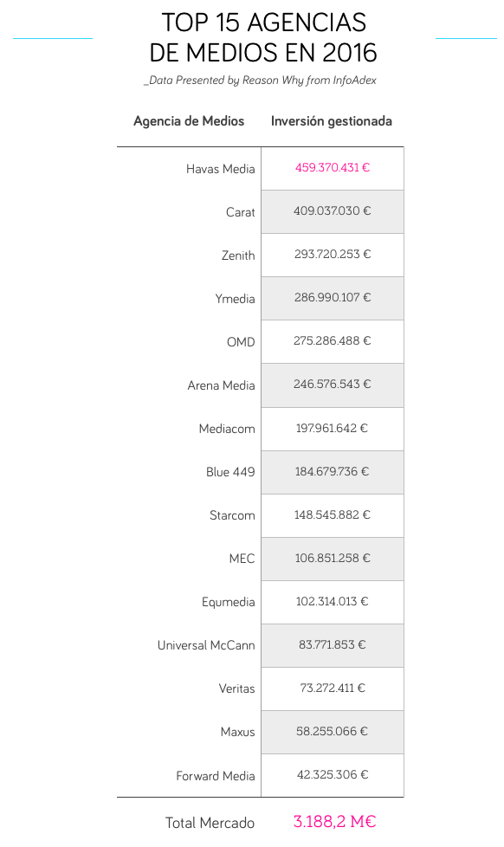Select the Arena Media investment value
Image resolution: width=504 pixels, height=847 pixels.
(x=333, y=384)
